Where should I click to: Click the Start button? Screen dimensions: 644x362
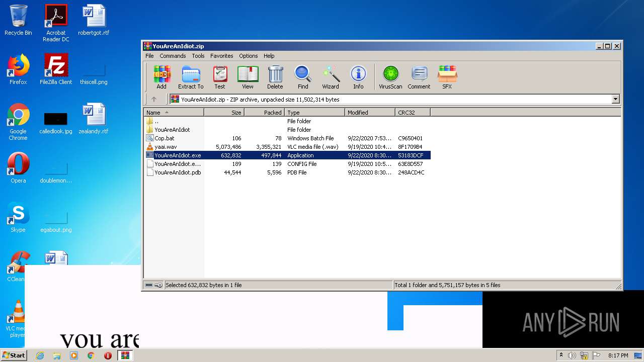point(14,355)
